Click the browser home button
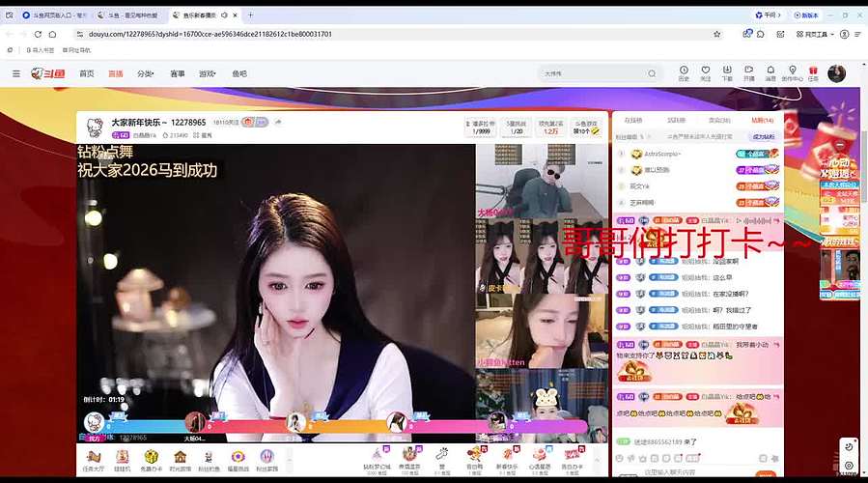The height and width of the screenshot is (483, 868). pyautogui.click(x=52, y=34)
